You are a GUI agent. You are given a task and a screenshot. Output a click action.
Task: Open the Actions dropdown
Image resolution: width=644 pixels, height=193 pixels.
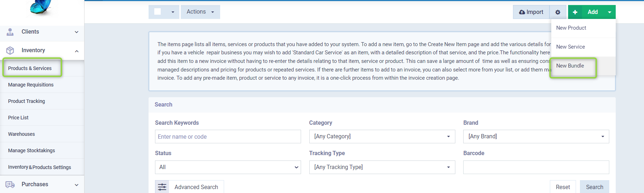[x=200, y=12]
